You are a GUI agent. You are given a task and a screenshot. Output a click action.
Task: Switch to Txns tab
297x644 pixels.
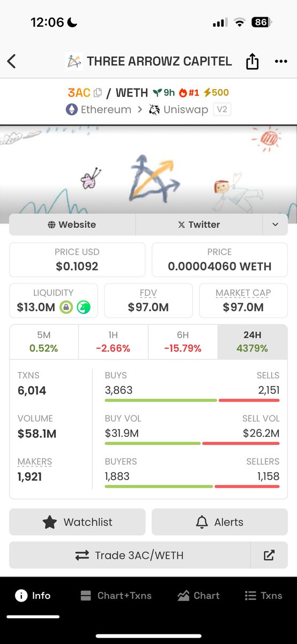click(x=263, y=596)
